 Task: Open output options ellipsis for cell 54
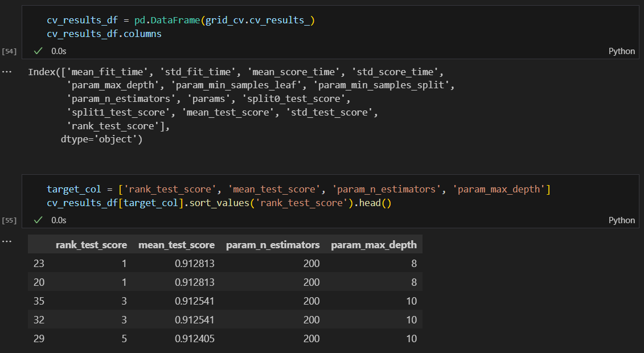point(7,72)
